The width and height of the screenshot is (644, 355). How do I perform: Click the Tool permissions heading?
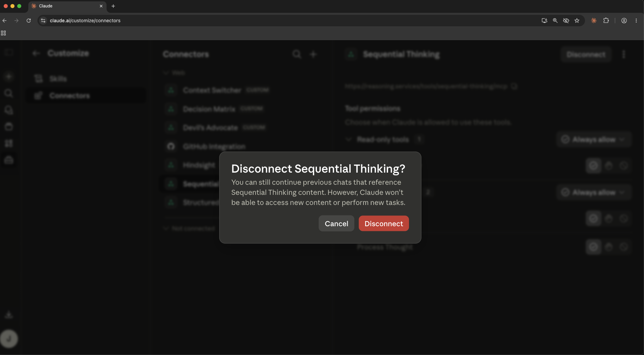tap(373, 109)
